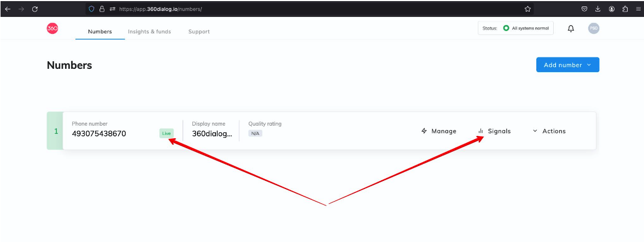Image resolution: width=644 pixels, height=242 pixels.
Task: Open the browser hamburger menu
Action: coord(638,9)
